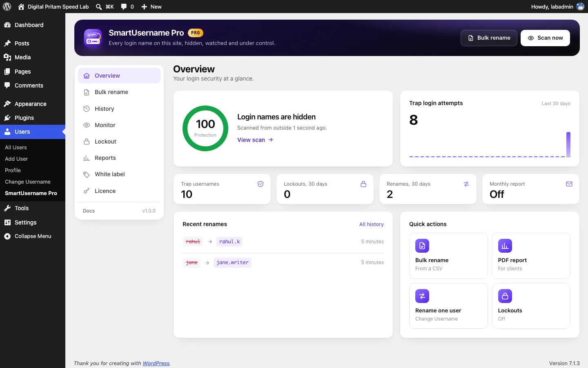Click the Last 30 days label
The width and height of the screenshot is (588, 368).
click(x=556, y=103)
